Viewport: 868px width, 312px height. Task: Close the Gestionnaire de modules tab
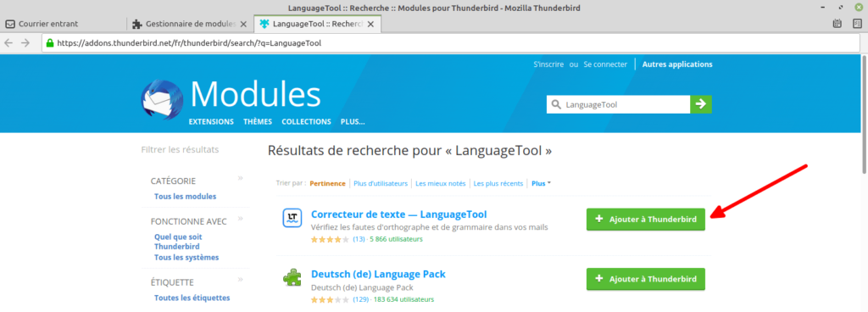[243, 24]
